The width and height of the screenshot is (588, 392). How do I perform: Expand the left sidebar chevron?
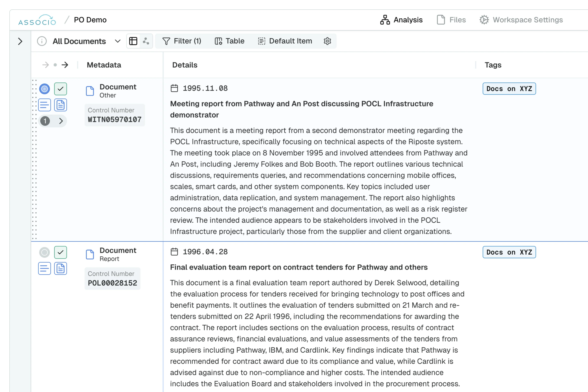point(20,41)
